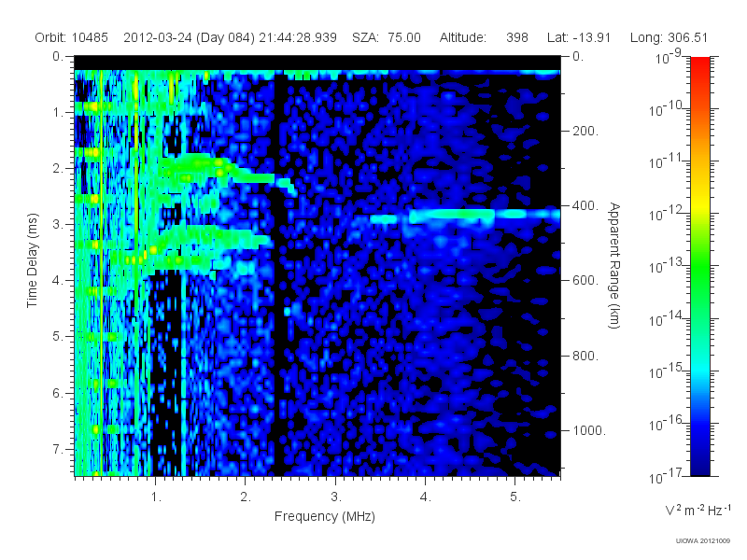This screenshot has width=747, height=560.
Task: Click apparent range tick label 1000.
Action: point(589,430)
